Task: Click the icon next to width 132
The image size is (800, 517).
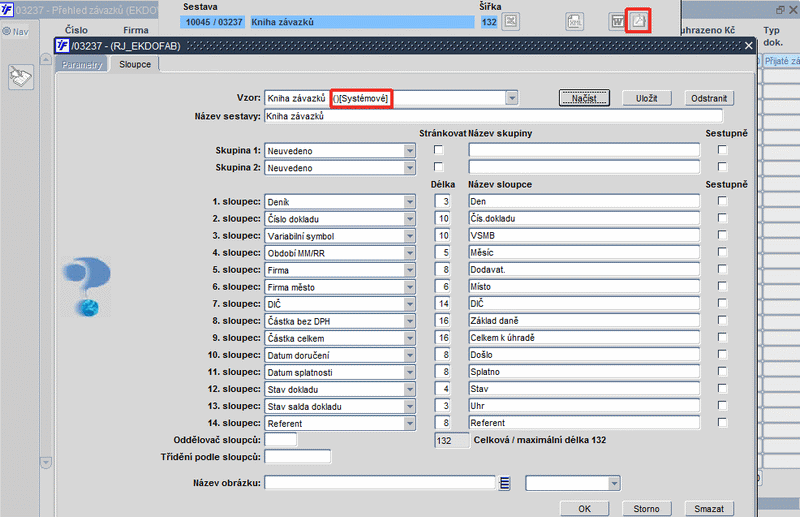Action: (511, 21)
